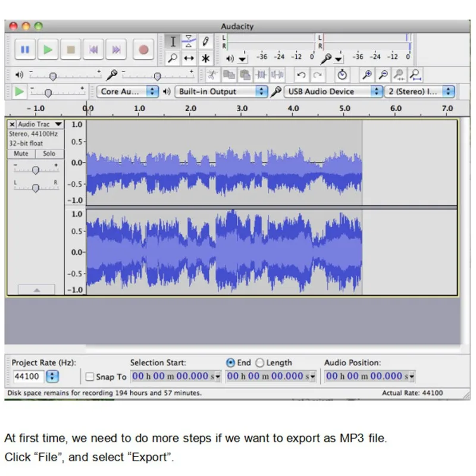Select the Envelope tool
Screen dimensions: 476x476
189,42
